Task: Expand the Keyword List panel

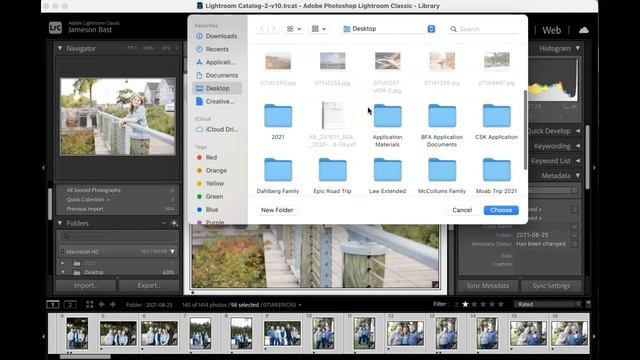Action: tap(578, 161)
